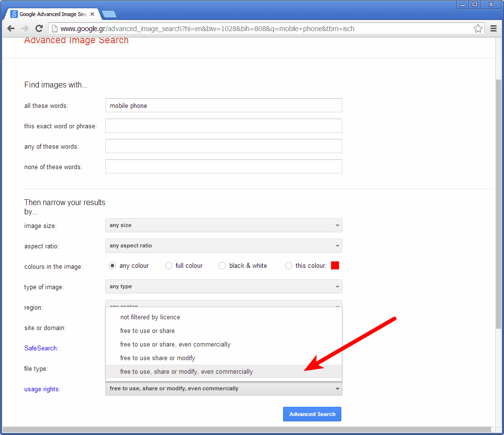Select the 'full colour' radio button

168,266
